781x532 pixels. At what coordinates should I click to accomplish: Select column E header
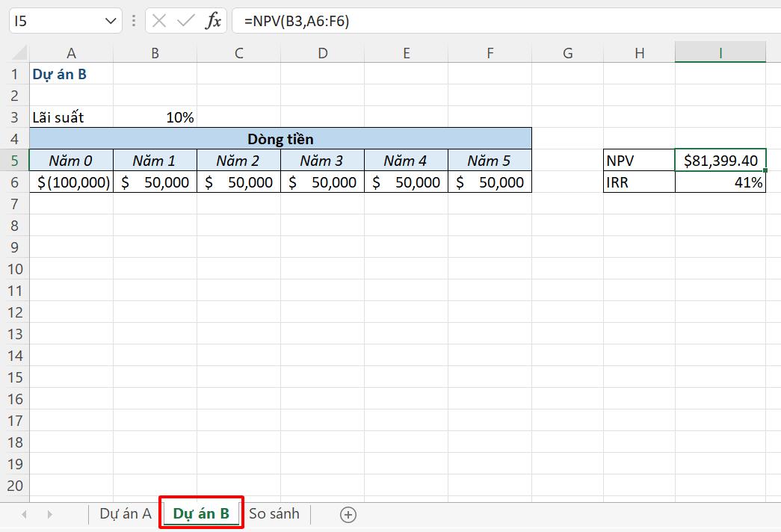pyautogui.click(x=406, y=53)
